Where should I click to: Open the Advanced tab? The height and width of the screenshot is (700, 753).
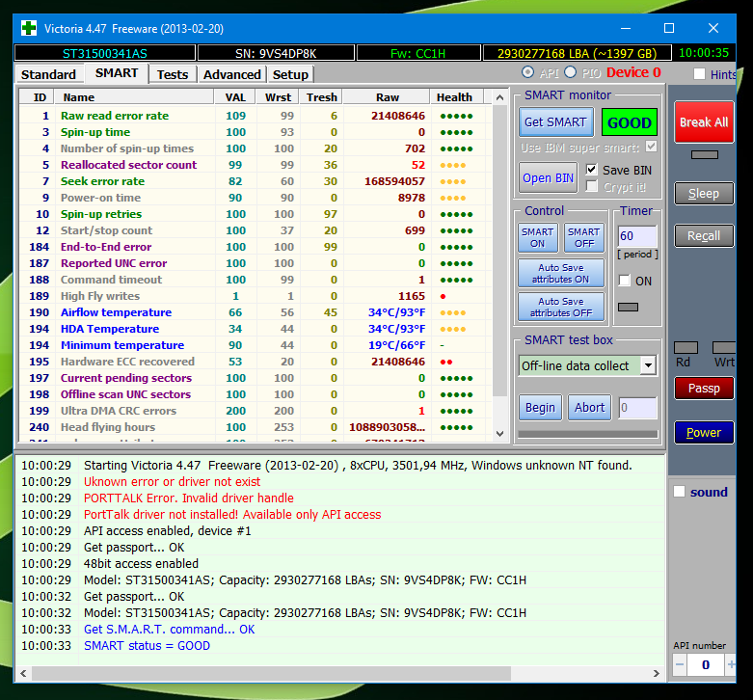click(x=231, y=74)
